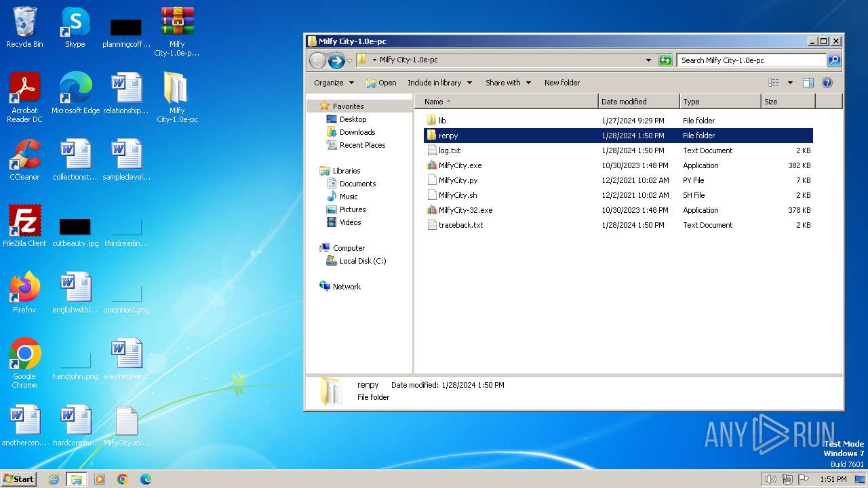The image size is (868, 488).
Task: Click the Open toolbar button
Action: pos(380,83)
